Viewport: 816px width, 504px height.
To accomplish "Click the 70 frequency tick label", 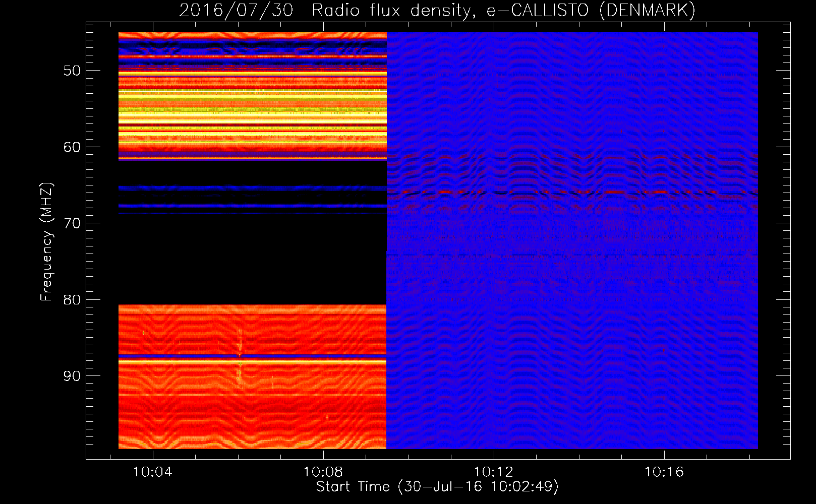I will tap(72, 223).
